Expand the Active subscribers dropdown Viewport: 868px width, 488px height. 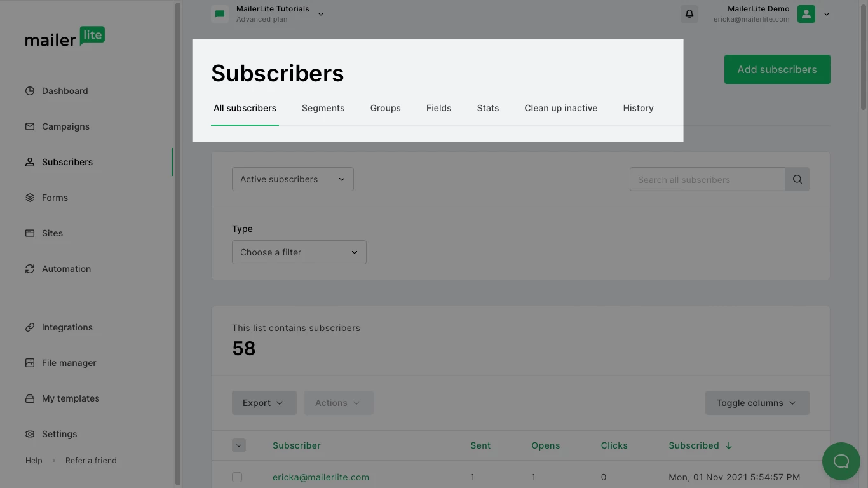click(292, 180)
